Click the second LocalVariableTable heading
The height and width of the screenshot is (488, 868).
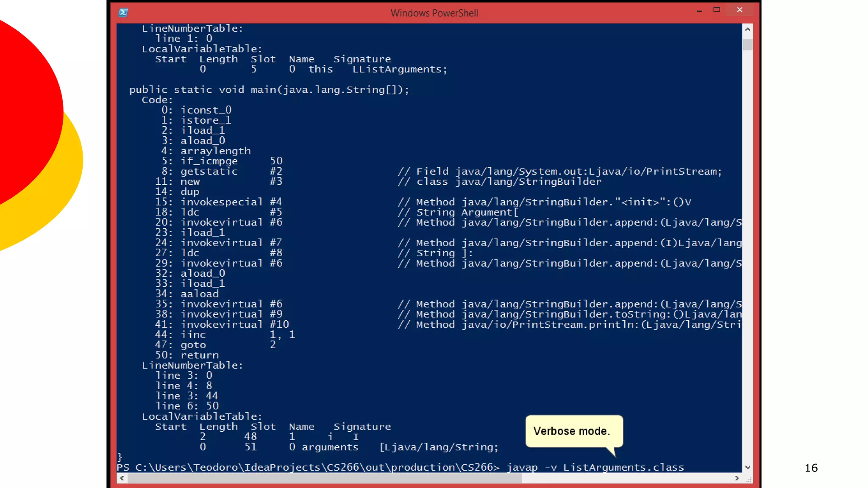202,417
